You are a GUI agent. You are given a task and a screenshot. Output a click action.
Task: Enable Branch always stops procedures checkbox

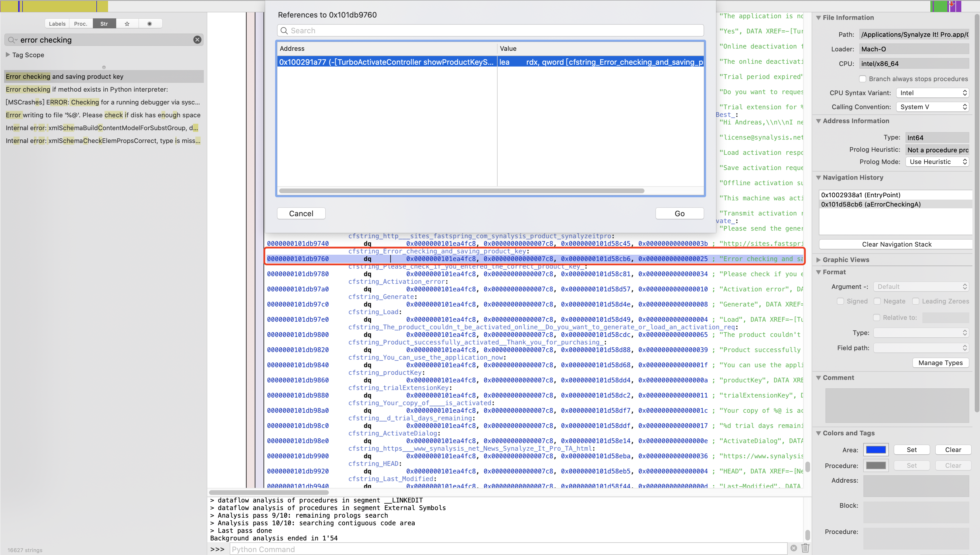(x=863, y=79)
